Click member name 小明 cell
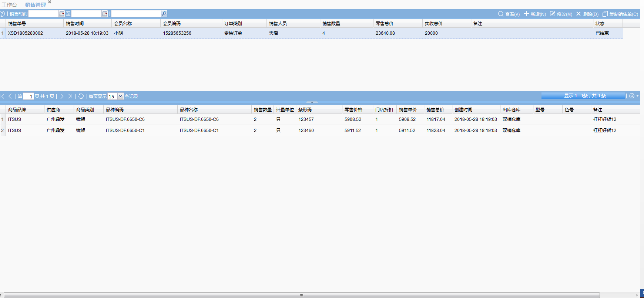The height and width of the screenshot is (298, 644). pos(118,33)
